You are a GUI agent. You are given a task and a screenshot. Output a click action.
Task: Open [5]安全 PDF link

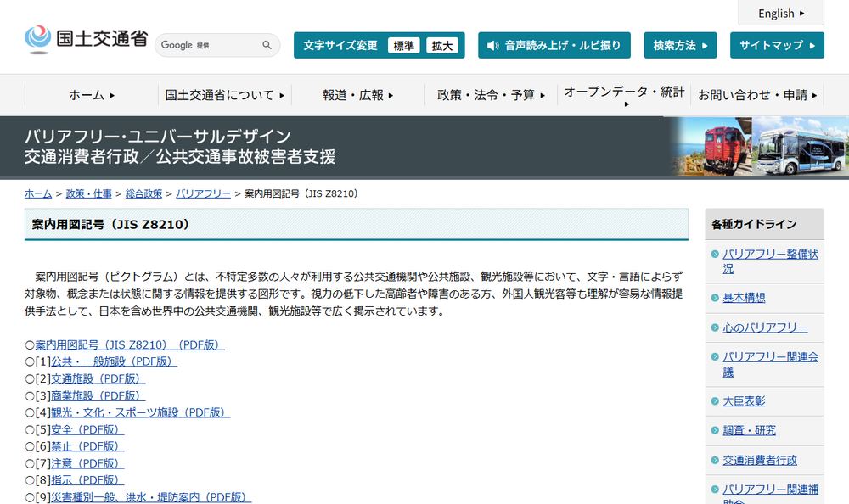pos(87,430)
